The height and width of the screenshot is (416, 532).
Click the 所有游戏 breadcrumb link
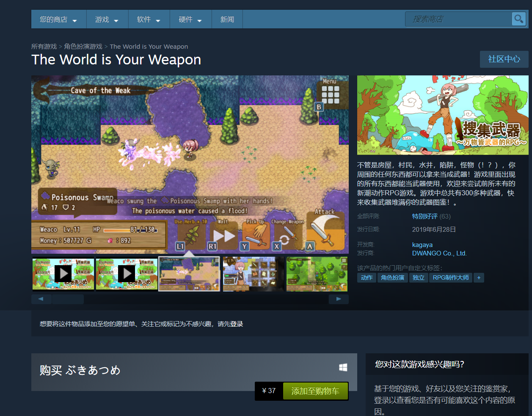pyautogui.click(x=44, y=47)
